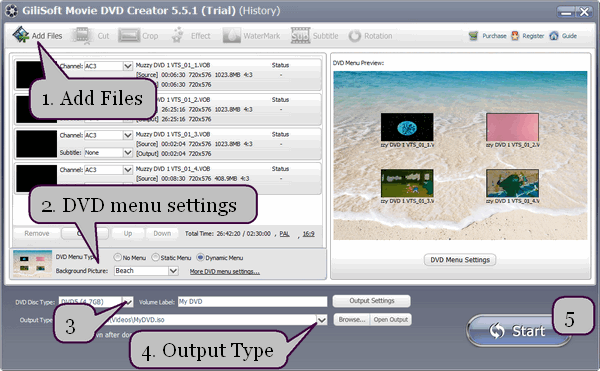This screenshot has width=600, height=371.
Task: Click the Down button
Action: click(x=162, y=233)
